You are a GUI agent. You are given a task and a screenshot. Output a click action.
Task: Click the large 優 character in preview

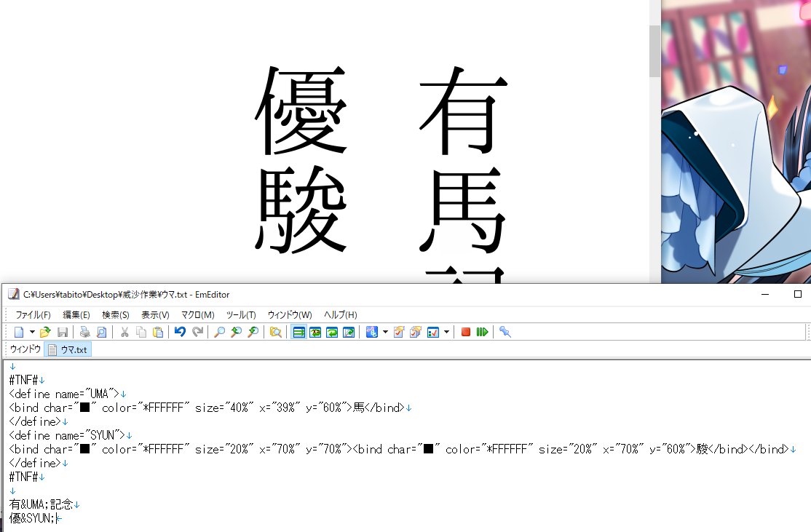pos(301,111)
